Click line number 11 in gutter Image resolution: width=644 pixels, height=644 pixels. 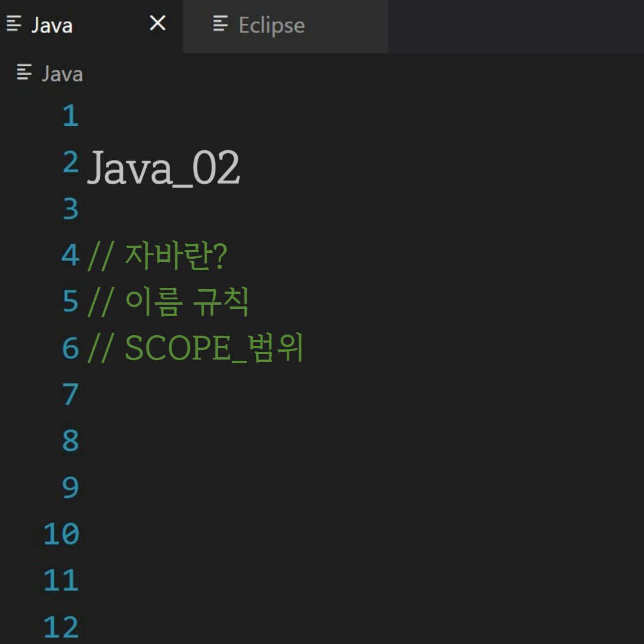click(61, 580)
